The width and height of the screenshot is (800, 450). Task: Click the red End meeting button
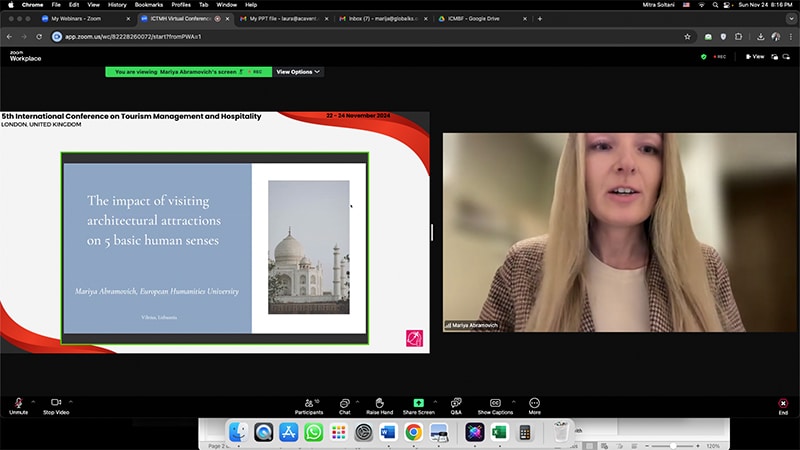pos(783,403)
